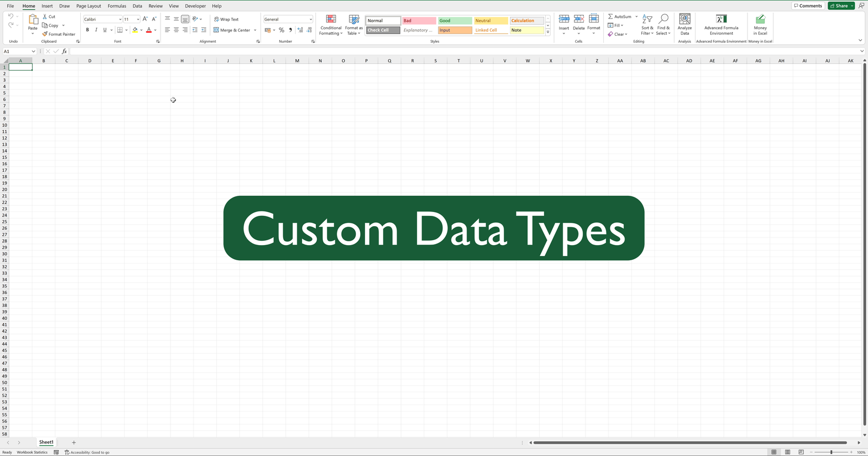868x456 pixels.
Task: Toggle Wrap Text on
Action: click(226, 20)
